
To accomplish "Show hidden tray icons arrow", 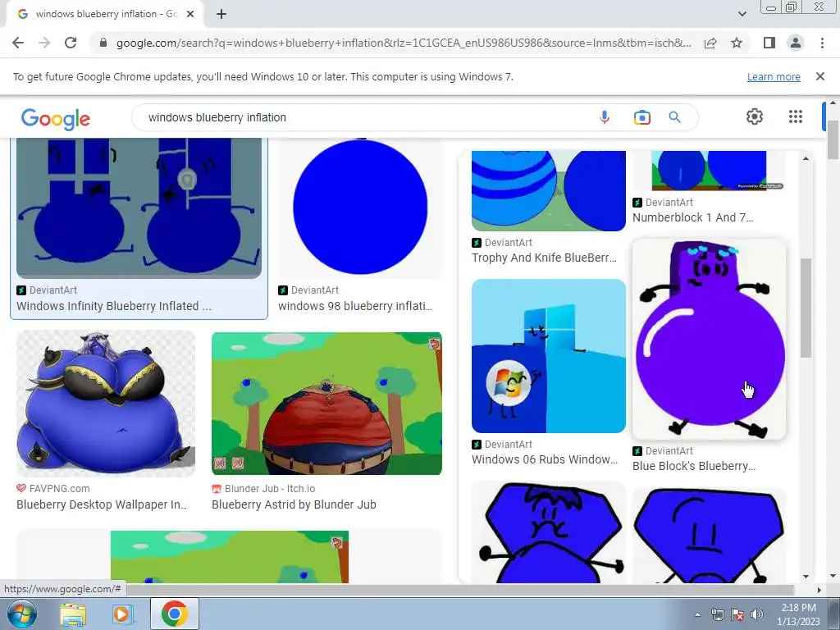I will (x=697, y=614).
